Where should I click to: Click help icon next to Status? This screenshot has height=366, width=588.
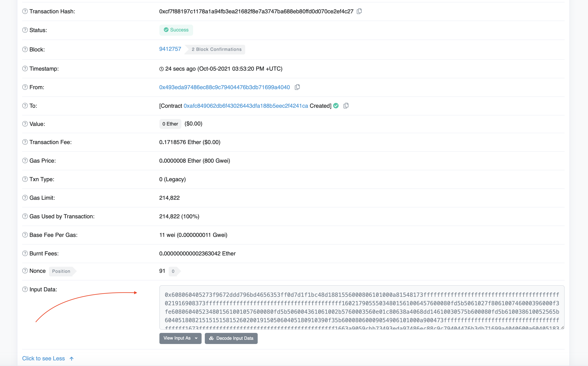click(25, 30)
